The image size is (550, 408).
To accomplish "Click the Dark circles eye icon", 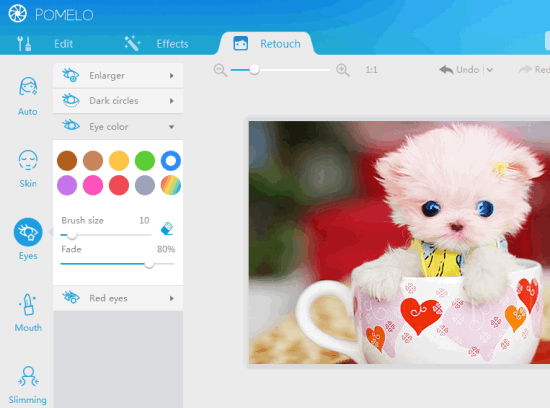I will pyautogui.click(x=71, y=100).
